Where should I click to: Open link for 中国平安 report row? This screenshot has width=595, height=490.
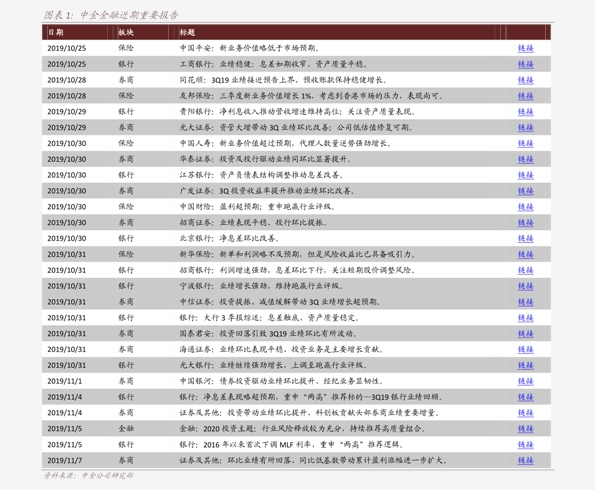pos(526,48)
